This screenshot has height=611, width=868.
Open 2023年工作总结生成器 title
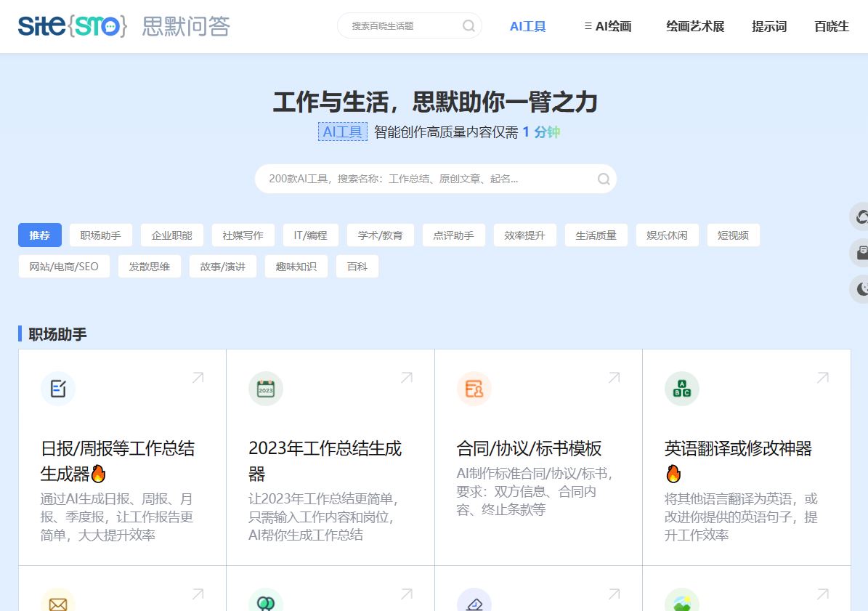pyautogui.click(x=325, y=461)
